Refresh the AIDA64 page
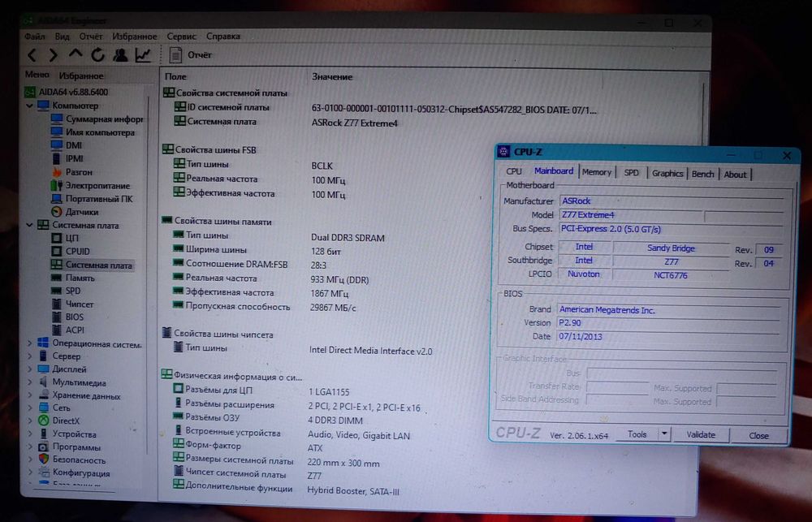The height and width of the screenshot is (522, 812). coord(98,54)
